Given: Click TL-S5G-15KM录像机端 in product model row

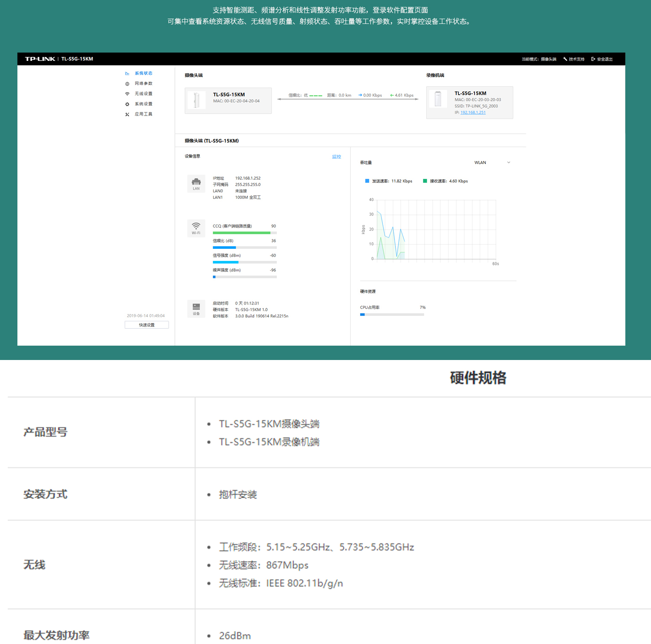Looking at the screenshot, I should click(269, 442).
